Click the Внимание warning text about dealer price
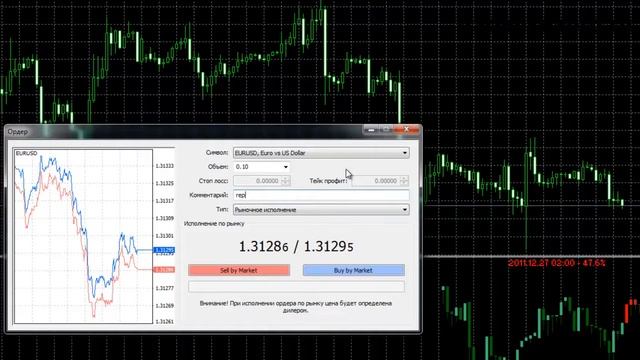The height and width of the screenshot is (360, 640). click(x=296, y=307)
